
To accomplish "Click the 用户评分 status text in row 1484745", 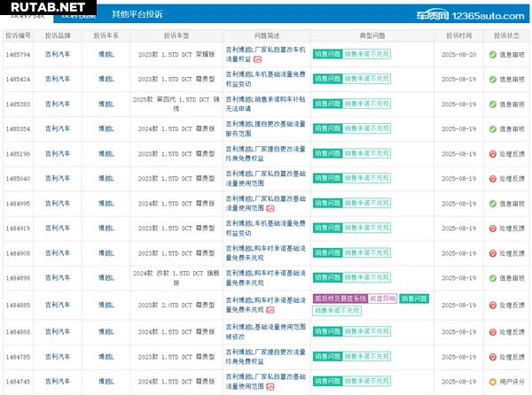I will click(x=512, y=382).
